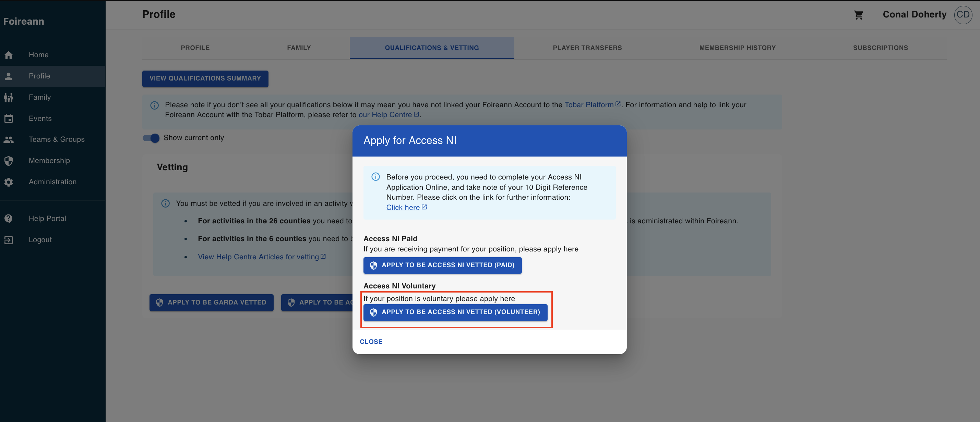The width and height of the screenshot is (980, 422).
Task: Open Teams & Groups in the sidebar
Action: click(x=52, y=139)
